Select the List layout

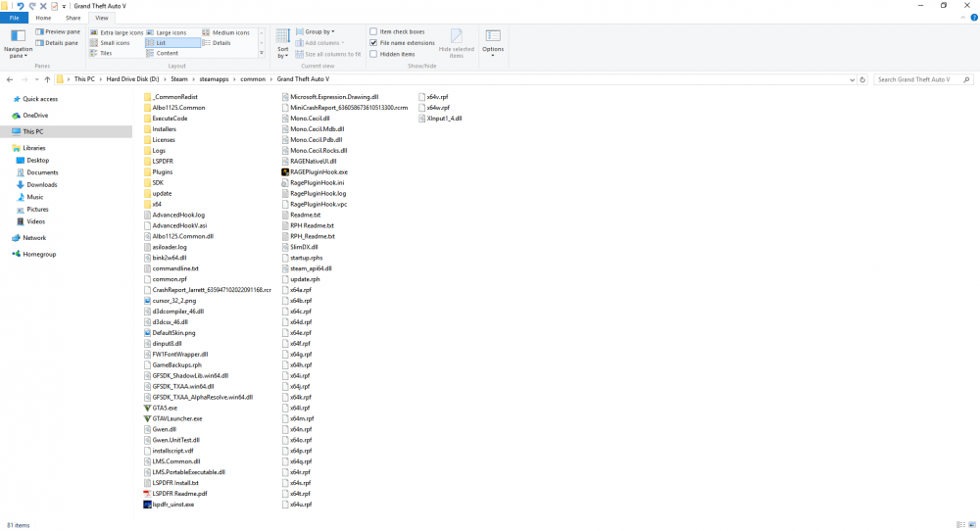172,43
